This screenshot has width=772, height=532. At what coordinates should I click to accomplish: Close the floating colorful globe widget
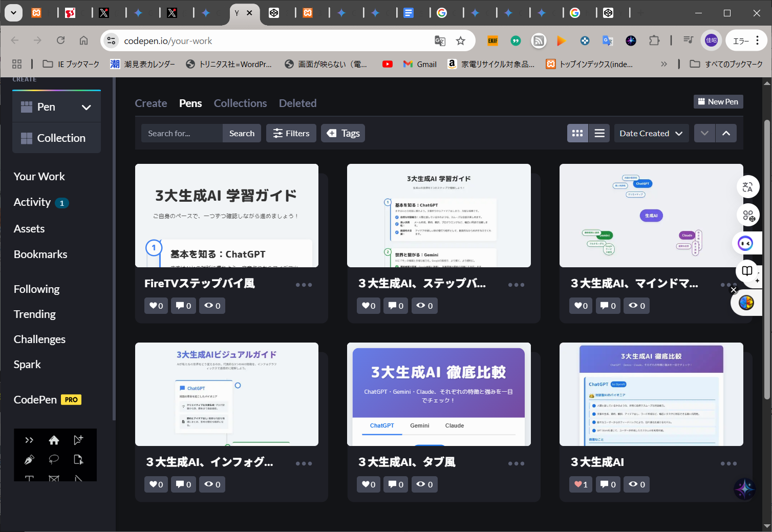[x=734, y=290]
